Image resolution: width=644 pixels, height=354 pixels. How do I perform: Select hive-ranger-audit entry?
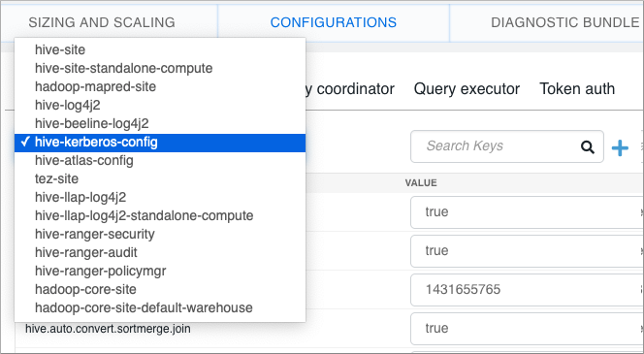coord(160,252)
